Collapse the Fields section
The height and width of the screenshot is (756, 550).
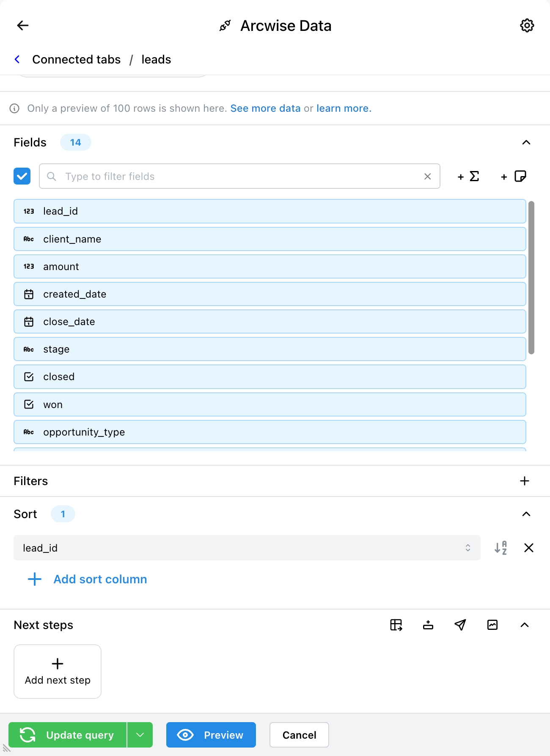(x=526, y=142)
